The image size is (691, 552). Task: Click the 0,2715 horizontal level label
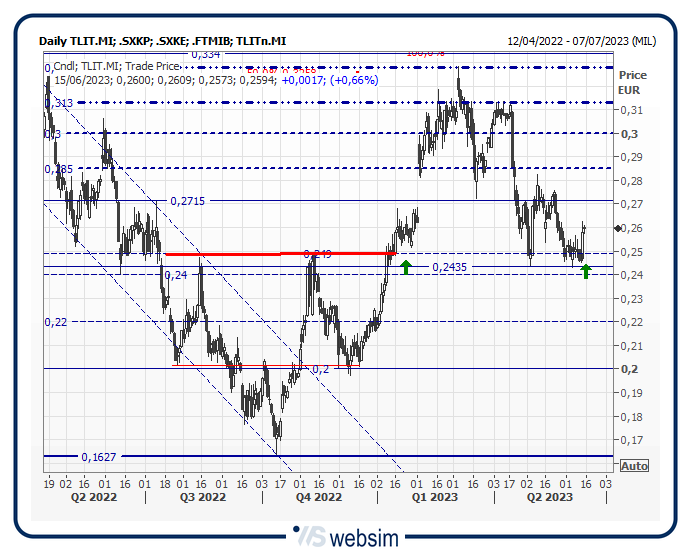click(x=187, y=201)
